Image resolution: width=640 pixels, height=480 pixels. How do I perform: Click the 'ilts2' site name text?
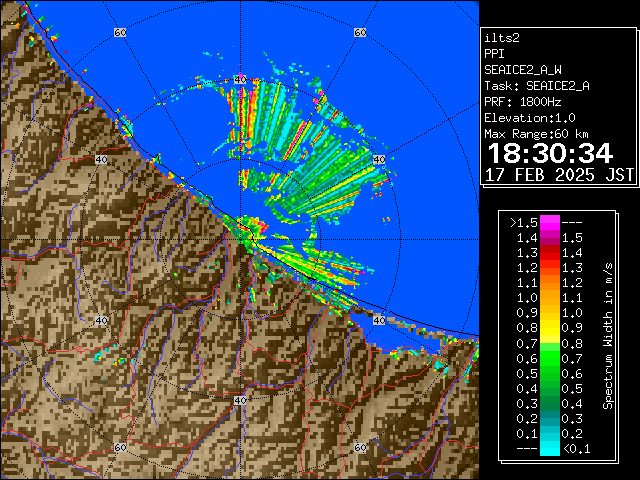click(x=502, y=38)
